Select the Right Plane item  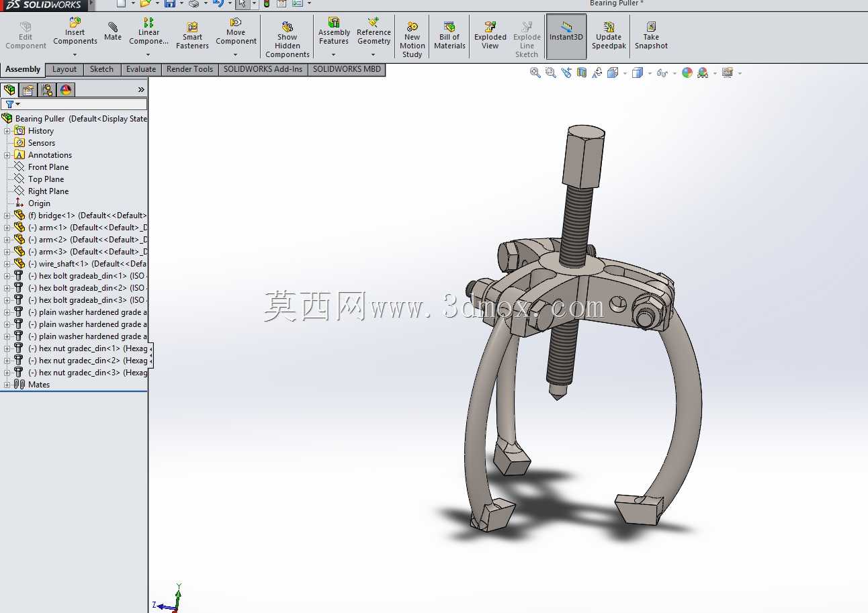[48, 191]
